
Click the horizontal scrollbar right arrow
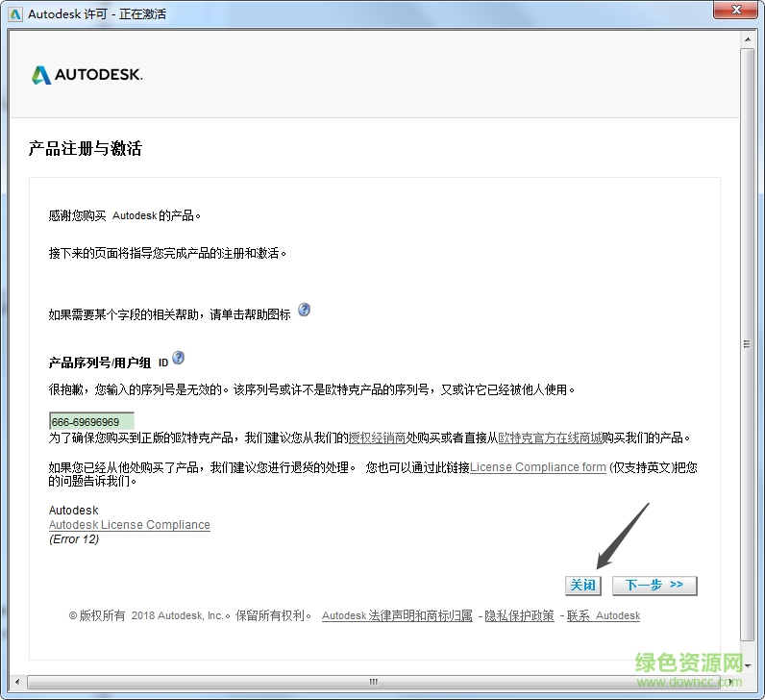click(x=732, y=682)
